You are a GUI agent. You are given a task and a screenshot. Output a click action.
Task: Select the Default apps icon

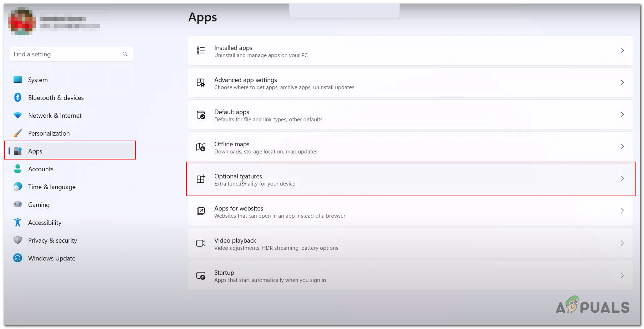click(201, 115)
